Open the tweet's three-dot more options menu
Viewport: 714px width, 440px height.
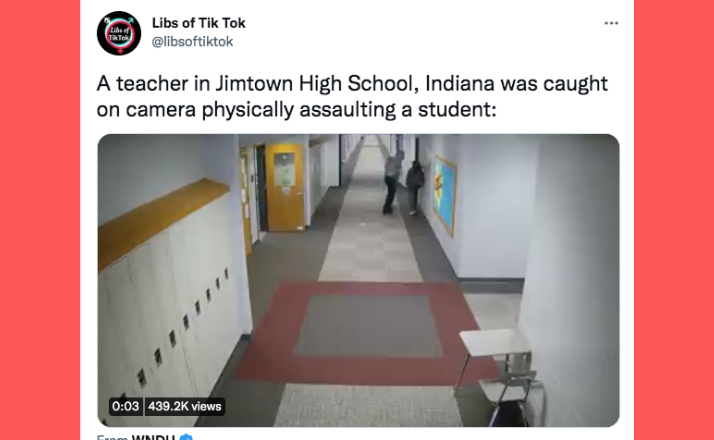click(x=611, y=23)
